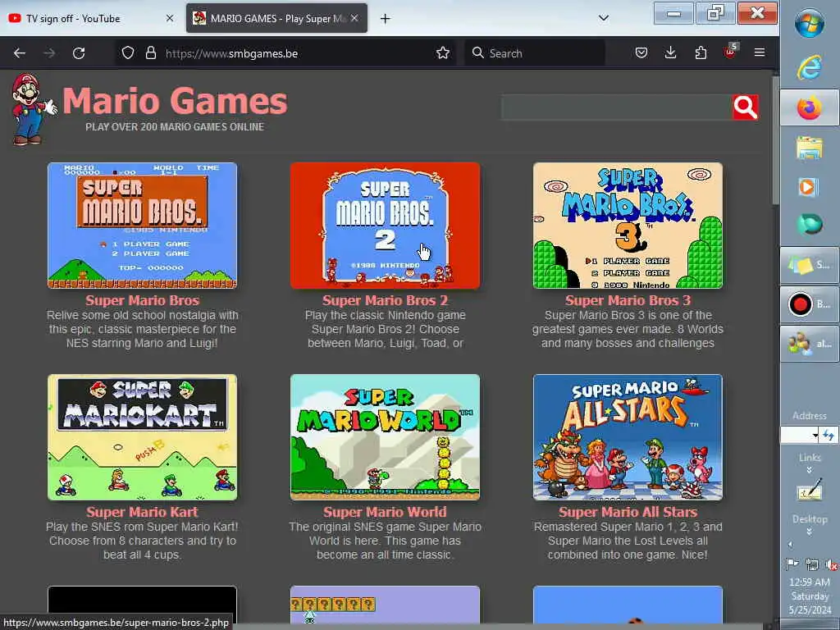Save the page to Pocket
This screenshot has width=840, height=630.
(641, 53)
